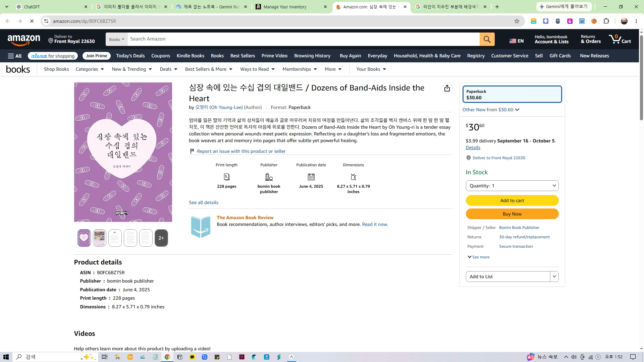Expand Other New from $30.60

click(x=491, y=110)
